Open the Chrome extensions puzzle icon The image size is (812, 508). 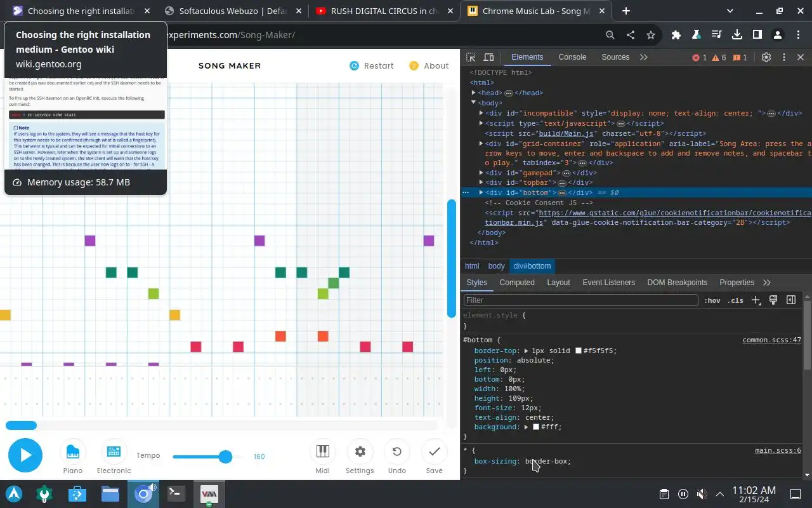coord(676,35)
